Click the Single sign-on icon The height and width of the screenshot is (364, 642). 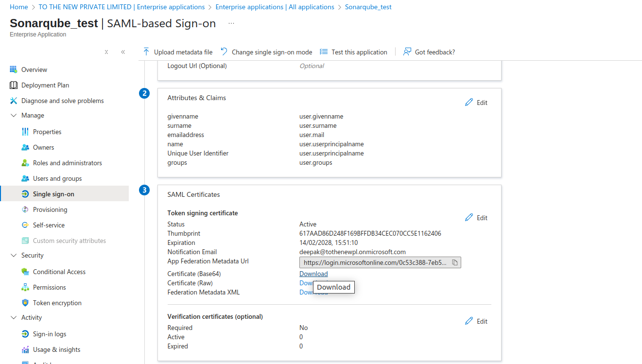(x=25, y=194)
